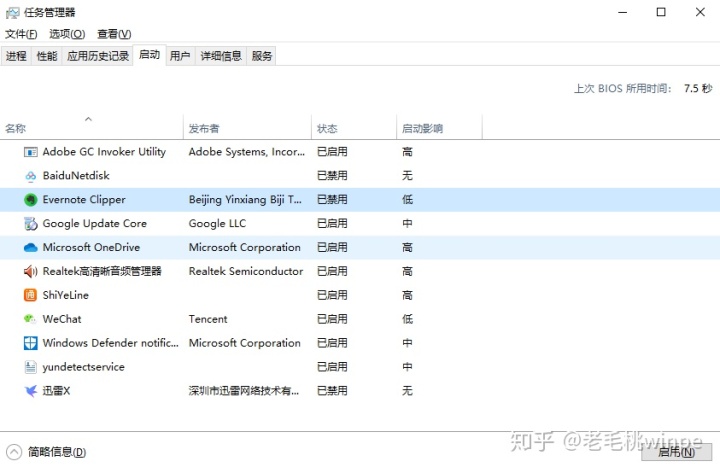Open the 选项(O) menu

coord(67,34)
